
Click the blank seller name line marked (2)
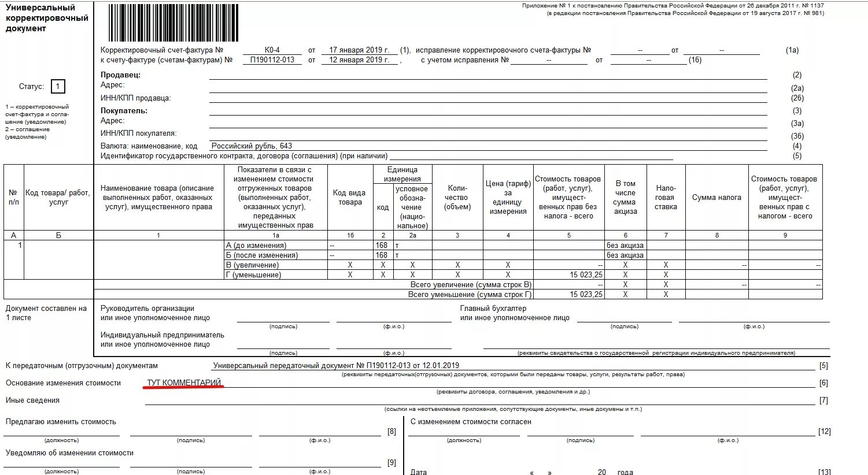tap(488, 75)
